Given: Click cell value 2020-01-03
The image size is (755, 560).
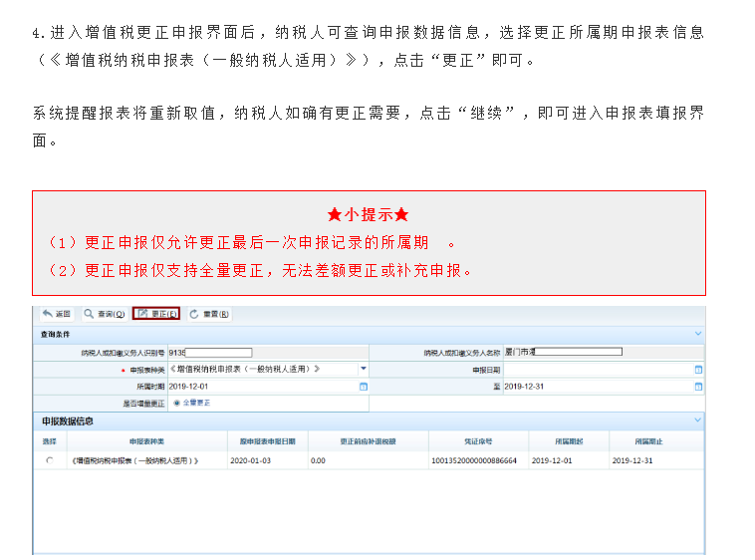Looking at the screenshot, I should [x=250, y=460].
